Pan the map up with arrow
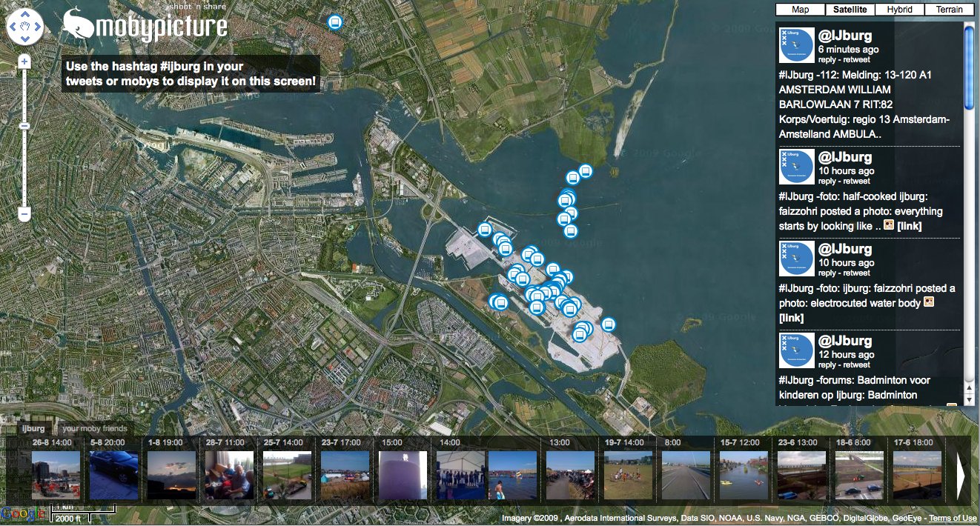This screenshot has height=526, width=980. (24, 15)
